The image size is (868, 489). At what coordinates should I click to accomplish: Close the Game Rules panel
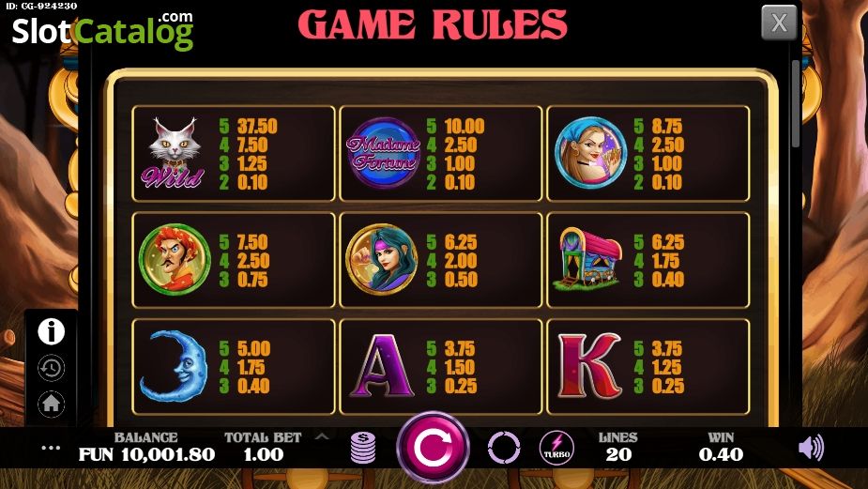[779, 23]
